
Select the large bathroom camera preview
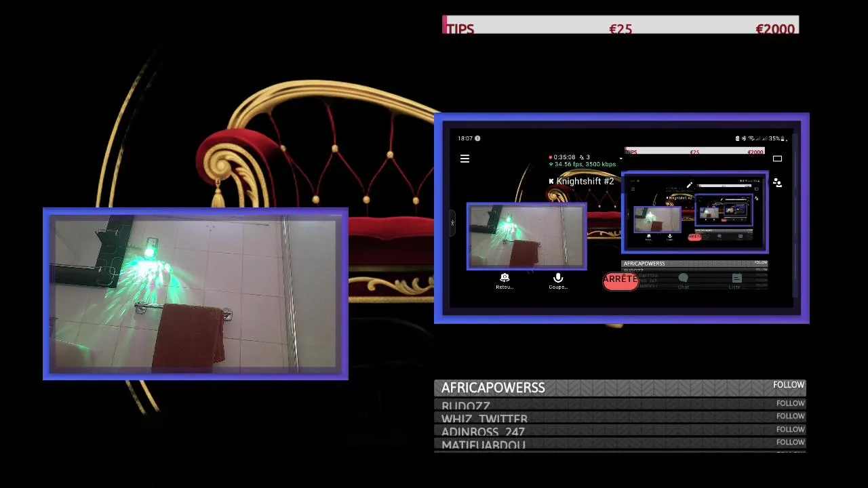coord(195,293)
